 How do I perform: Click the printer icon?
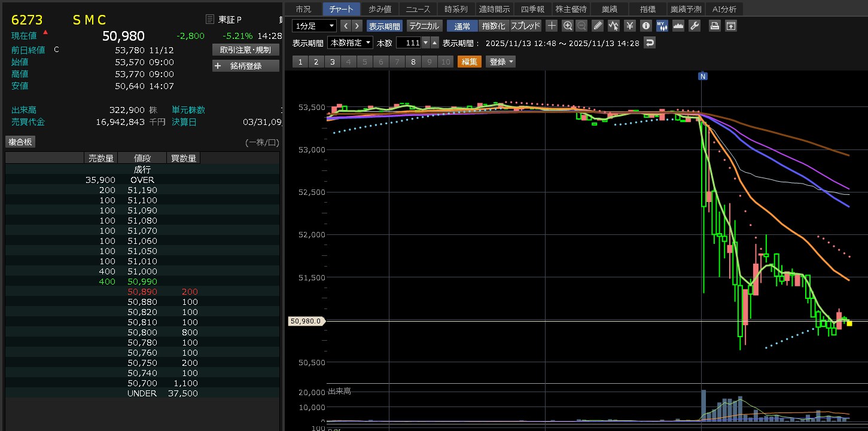coord(714,26)
